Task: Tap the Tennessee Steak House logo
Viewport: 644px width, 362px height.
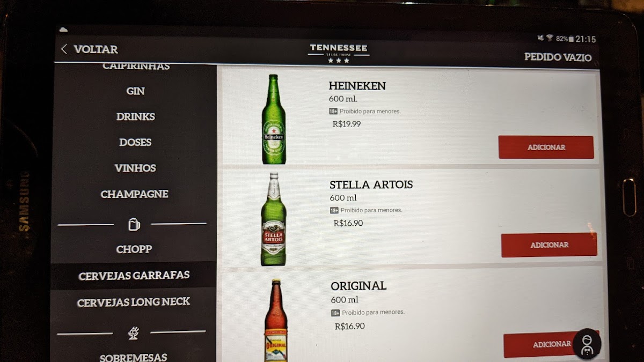Action: (339, 54)
